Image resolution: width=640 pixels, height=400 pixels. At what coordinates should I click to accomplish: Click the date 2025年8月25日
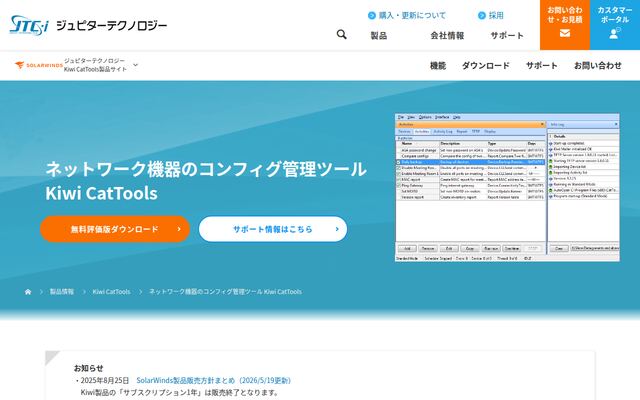click(104, 380)
